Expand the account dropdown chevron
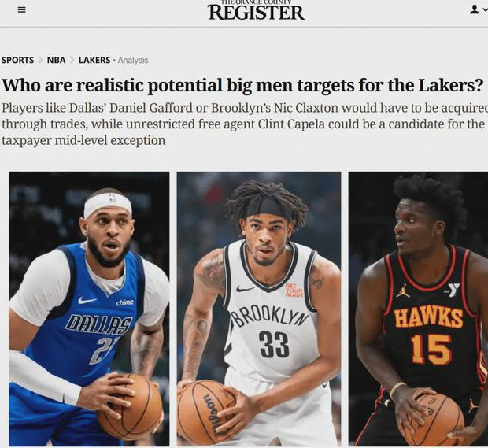Viewport: 488px width, 448px height. (x=485, y=10)
